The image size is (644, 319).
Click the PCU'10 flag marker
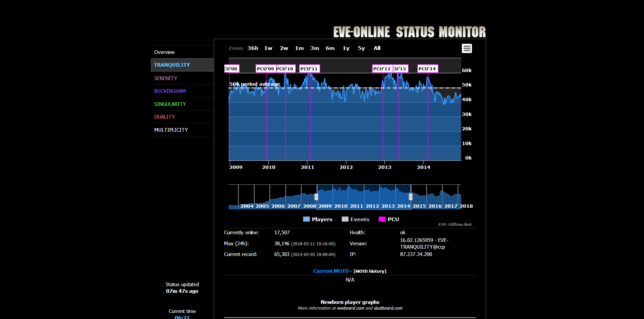point(285,69)
